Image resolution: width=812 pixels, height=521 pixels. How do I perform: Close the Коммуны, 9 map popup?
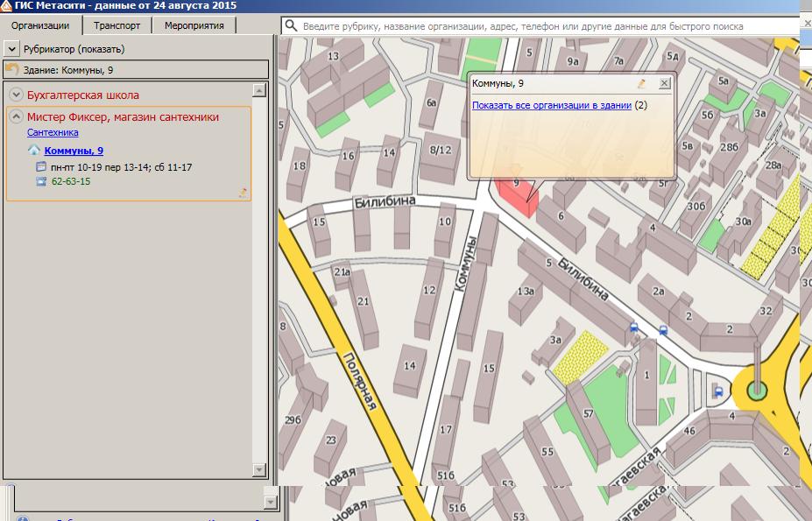tap(664, 83)
